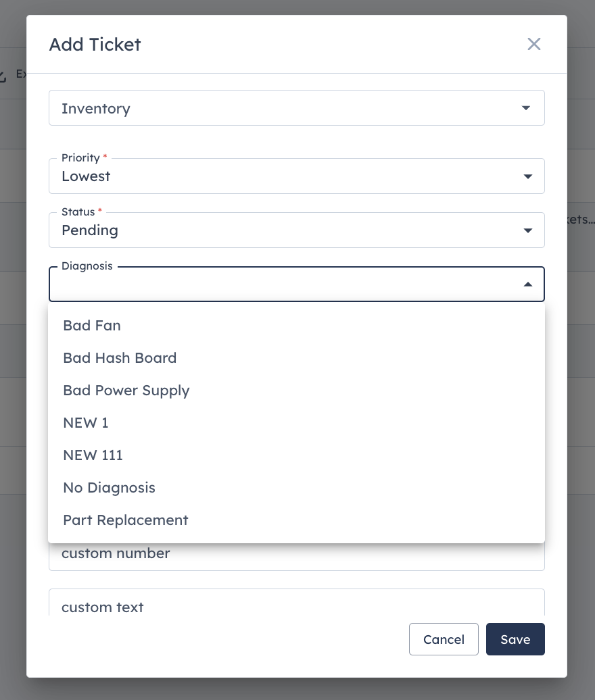595x700 pixels.
Task: Close the Add Ticket dialog with X icon
Action: [533, 44]
